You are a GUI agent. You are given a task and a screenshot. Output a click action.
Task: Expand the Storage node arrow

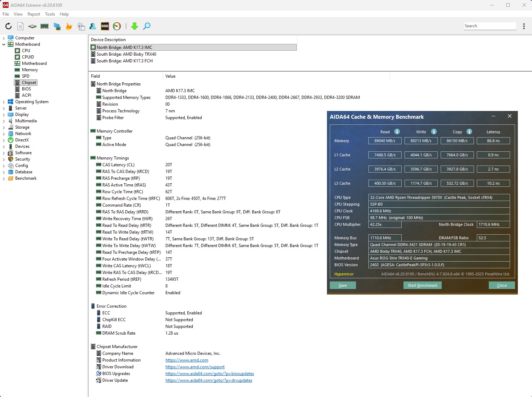tap(4, 127)
